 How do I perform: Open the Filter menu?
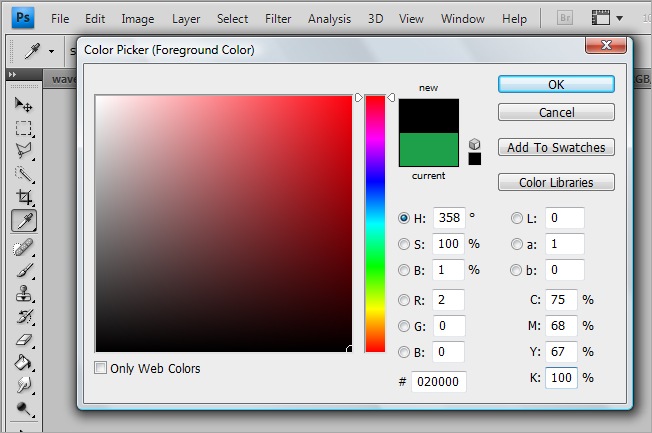[278, 19]
